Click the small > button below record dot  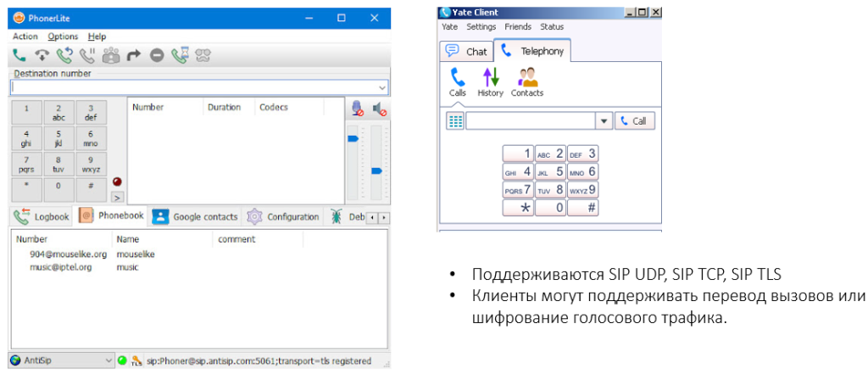click(117, 198)
